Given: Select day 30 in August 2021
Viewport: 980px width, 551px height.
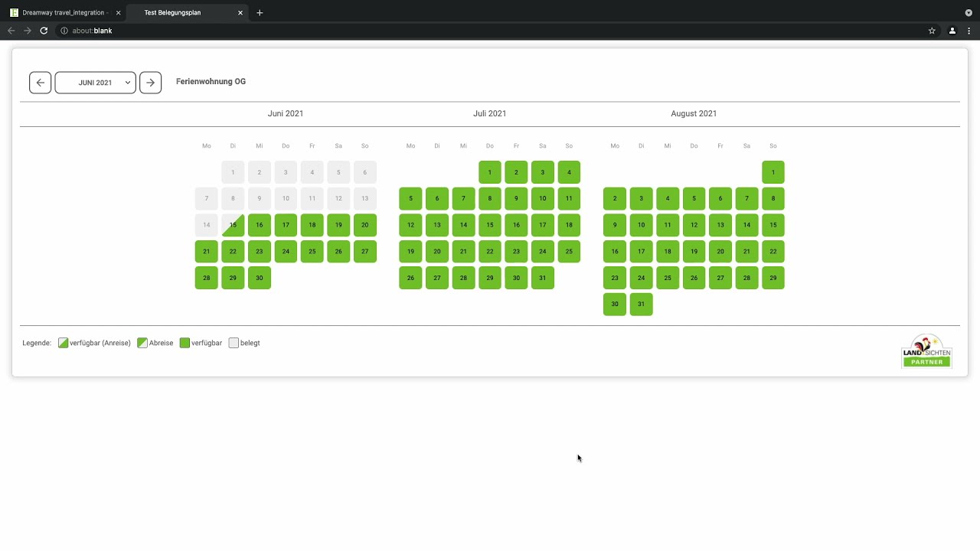Looking at the screenshot, I should point(615,304).
